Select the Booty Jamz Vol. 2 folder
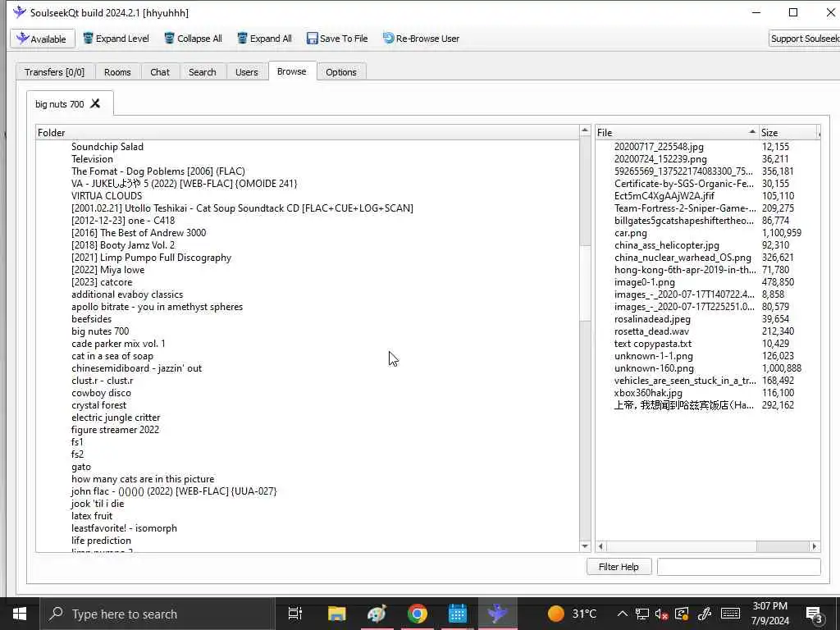840x630 pixels. click(123, 244)
